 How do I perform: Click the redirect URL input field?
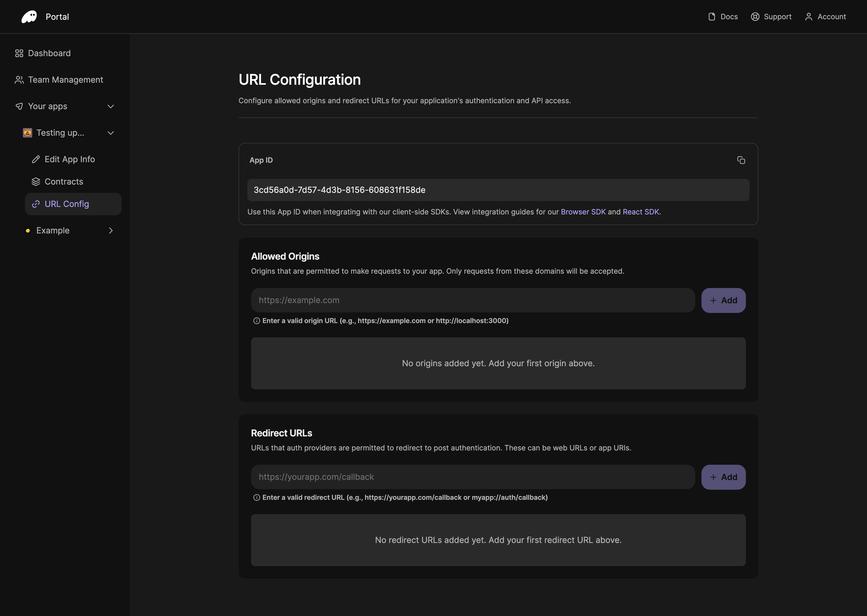(x=472, y=477)
